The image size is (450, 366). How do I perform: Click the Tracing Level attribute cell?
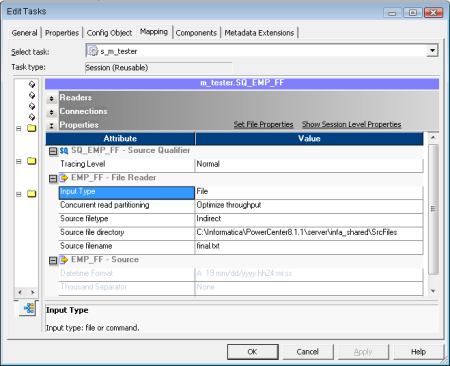click(127, 165)
